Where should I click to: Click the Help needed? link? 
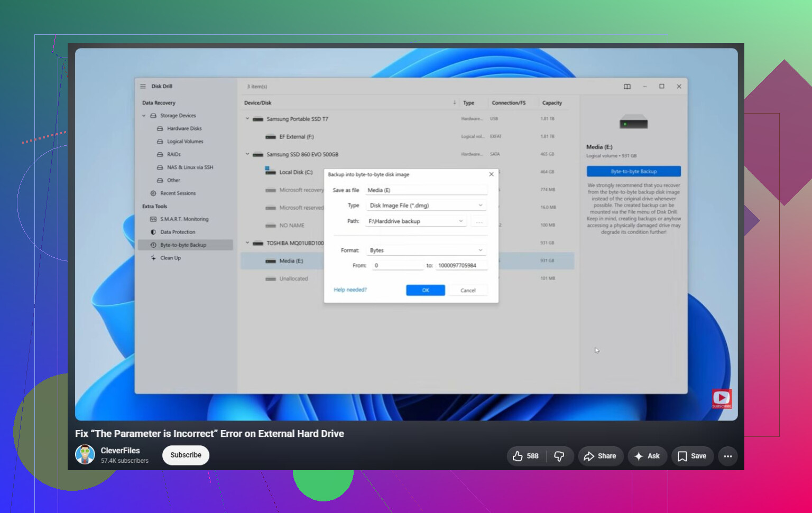(x=350, y=290)
